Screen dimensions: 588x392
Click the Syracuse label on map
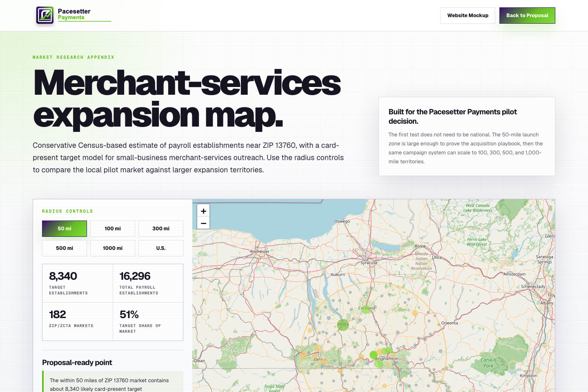click(x=369, y=263)
